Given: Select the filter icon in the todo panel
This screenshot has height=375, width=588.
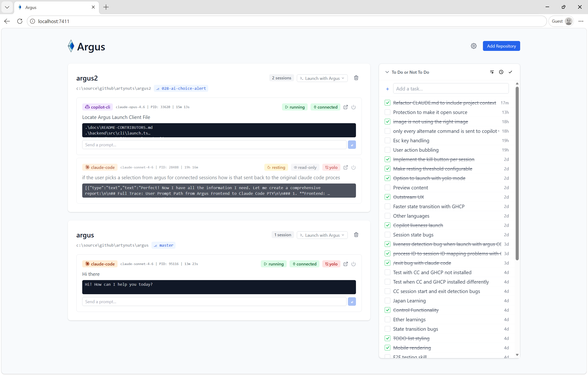Looking at the screenshot, I should pos(492,72).
